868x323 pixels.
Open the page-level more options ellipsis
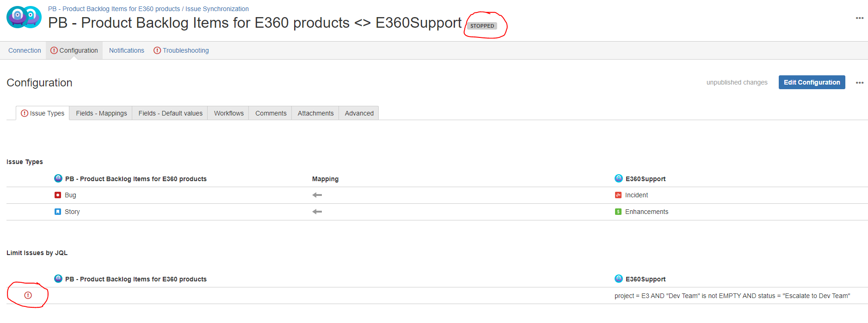[x=860, y=18]
